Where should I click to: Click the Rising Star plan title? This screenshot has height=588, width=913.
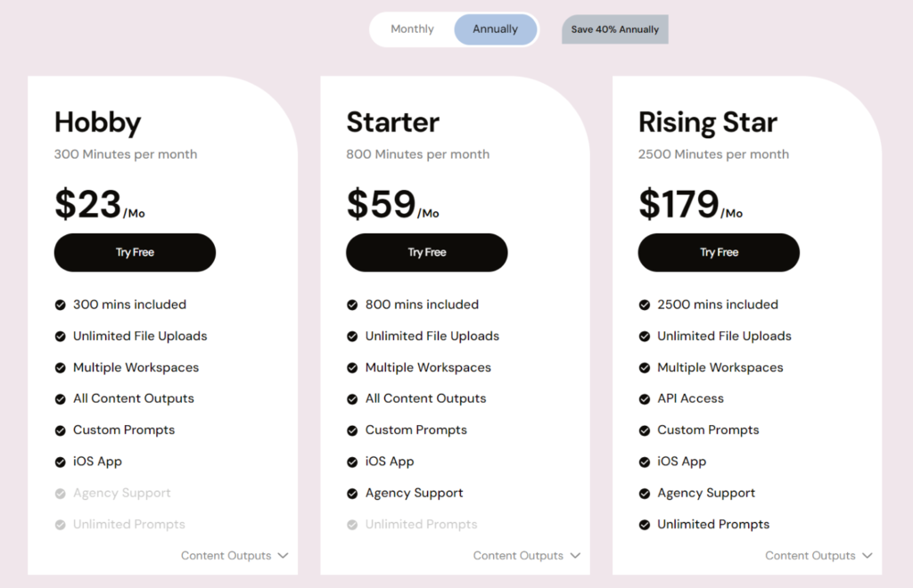coord(708,122)
